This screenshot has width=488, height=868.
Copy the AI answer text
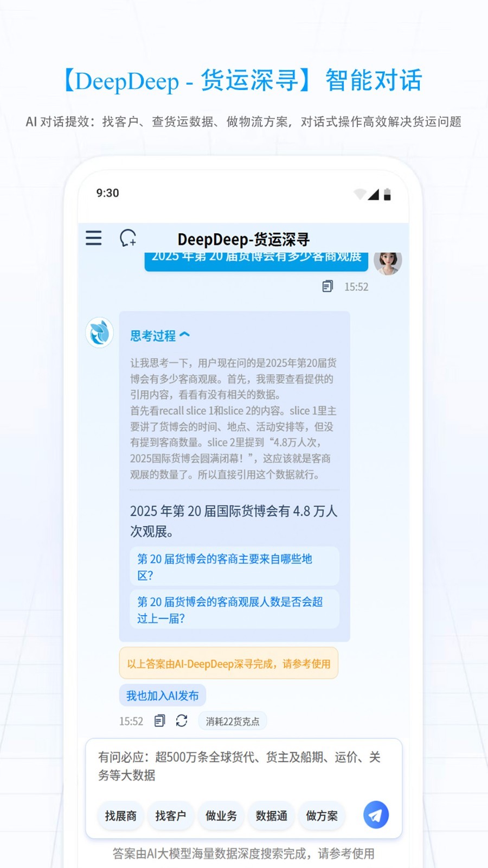pos(159,721)
